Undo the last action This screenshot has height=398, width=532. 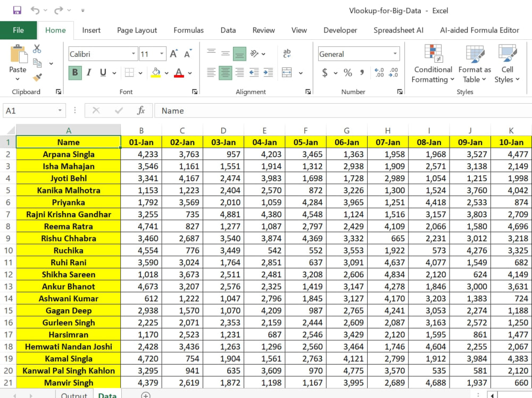35,10
